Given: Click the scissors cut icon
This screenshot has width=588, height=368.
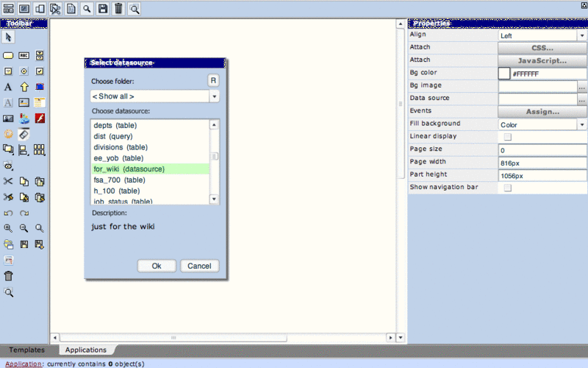Looking at the screenshot, I should 8,181.
